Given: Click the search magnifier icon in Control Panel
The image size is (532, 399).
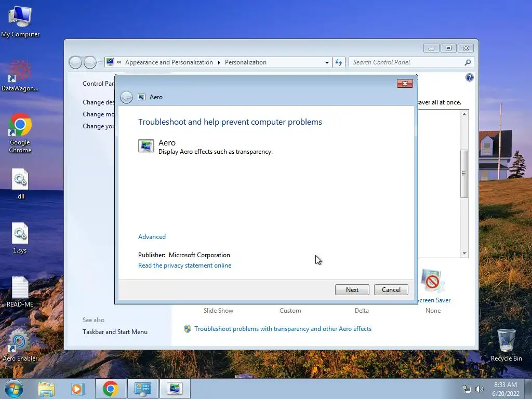Looking at the screenshot, I should pyautogui.click(x=468, y=62).
